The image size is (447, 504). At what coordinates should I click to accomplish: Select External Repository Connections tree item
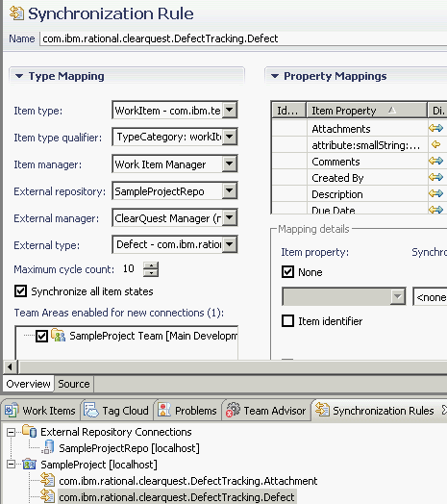pyautogui.click(x=116, y=432)
